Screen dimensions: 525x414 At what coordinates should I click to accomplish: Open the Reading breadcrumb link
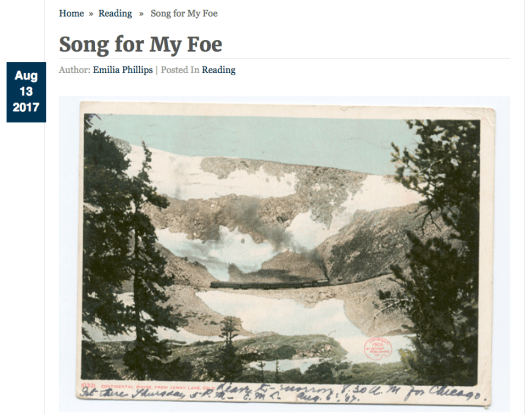tap(115, 13)
